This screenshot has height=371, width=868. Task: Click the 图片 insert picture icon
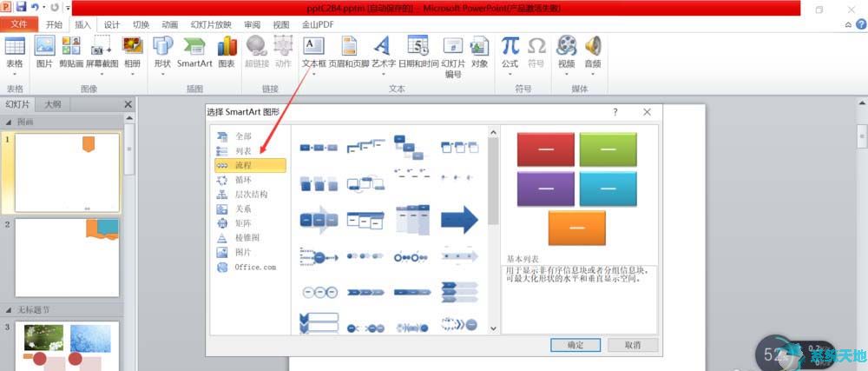pos(44,51)
